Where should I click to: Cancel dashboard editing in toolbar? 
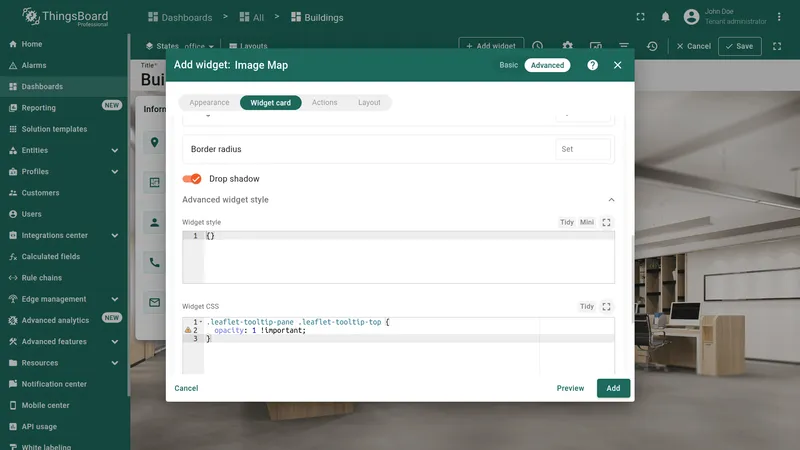tap(693, 46)
